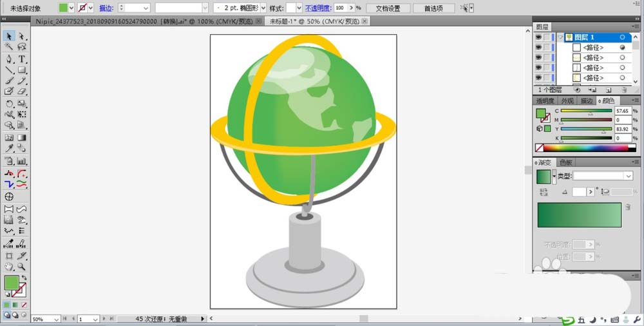Hide the fourth <路径> sublayer eye
The image size is (644, 326).
tap(538, 78)
